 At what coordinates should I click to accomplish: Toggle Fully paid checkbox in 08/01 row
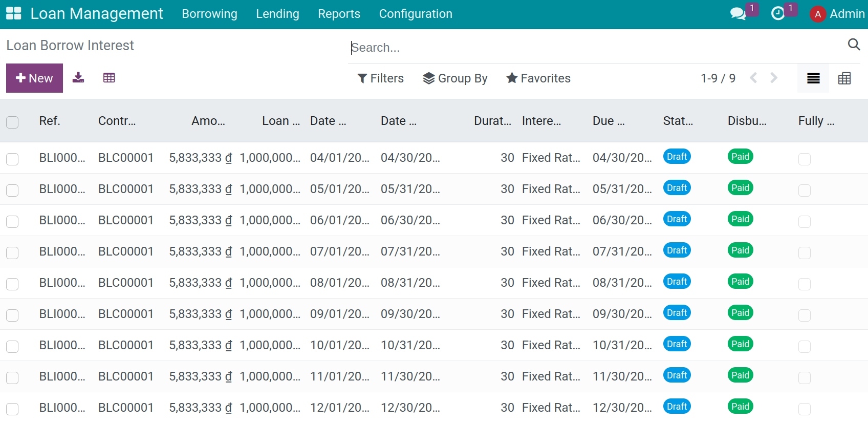[x=805, y=284]
